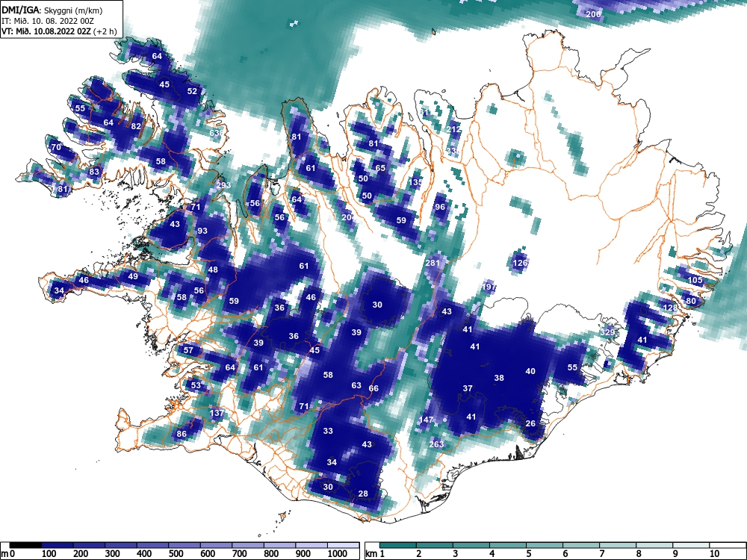747x560 pixels.
Task: Click the visibility value '206' over the sea
Action: (593, 14)
